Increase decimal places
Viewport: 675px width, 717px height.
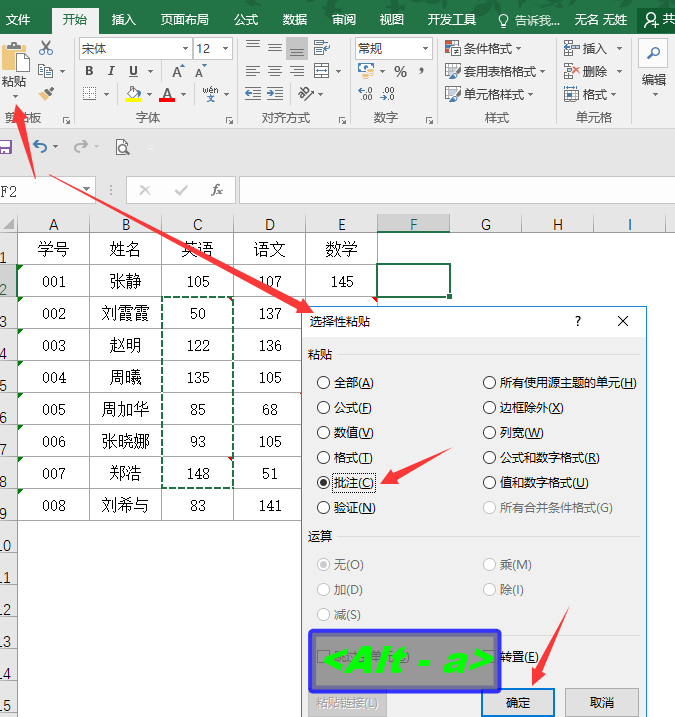[x=365, y=94]
